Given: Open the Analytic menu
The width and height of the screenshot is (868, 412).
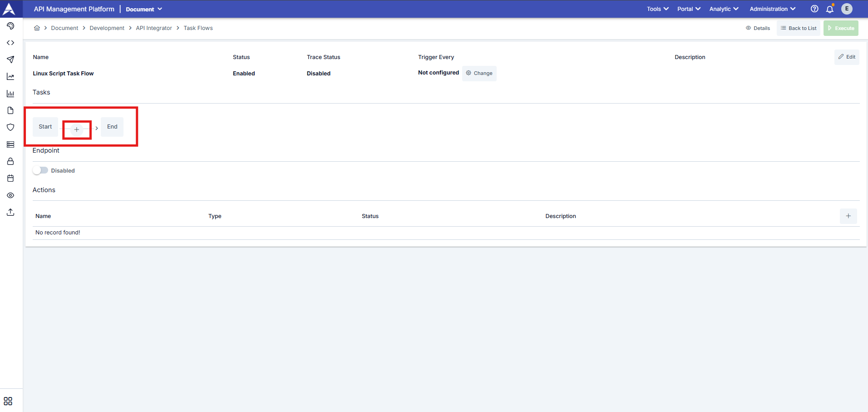Looking at the screenshot, I should pos(724,9).
